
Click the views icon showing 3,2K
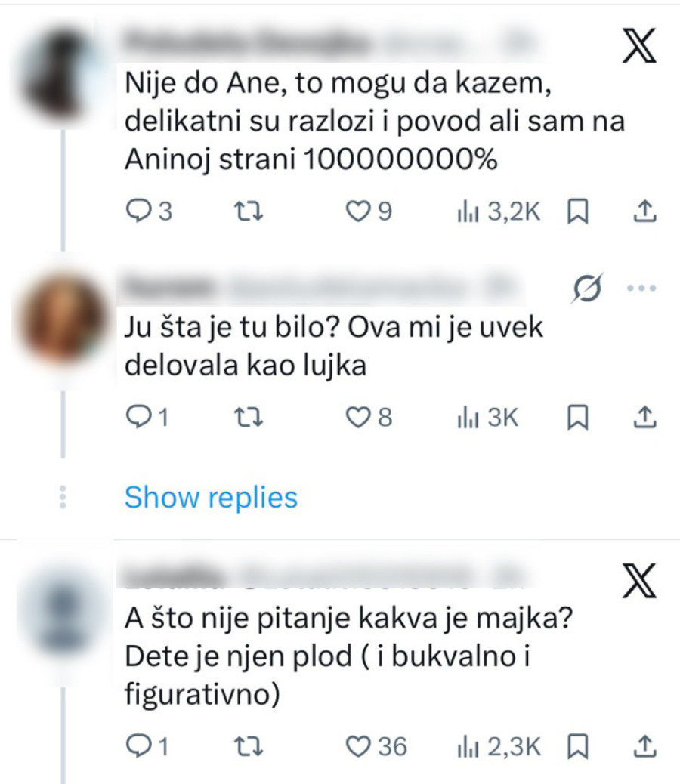click(x=468, y=211)
